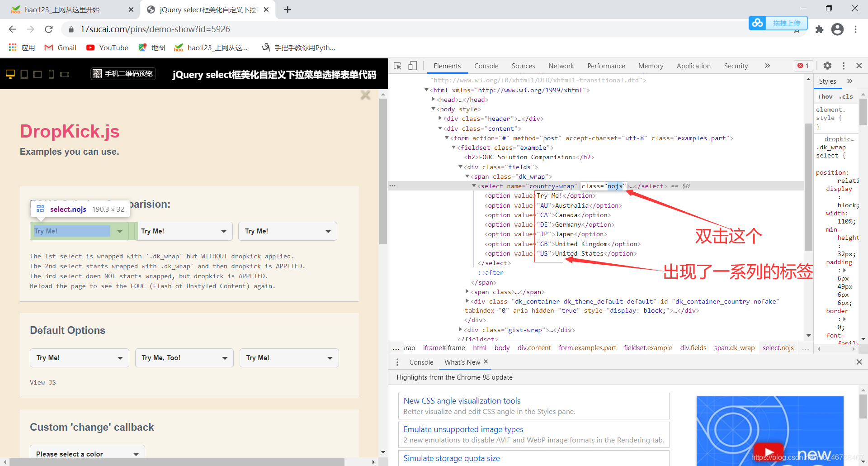The width and height of the screenshot is (868, 466).
Task: Click the browser forward arrow
Action: [x=30, y=29]
